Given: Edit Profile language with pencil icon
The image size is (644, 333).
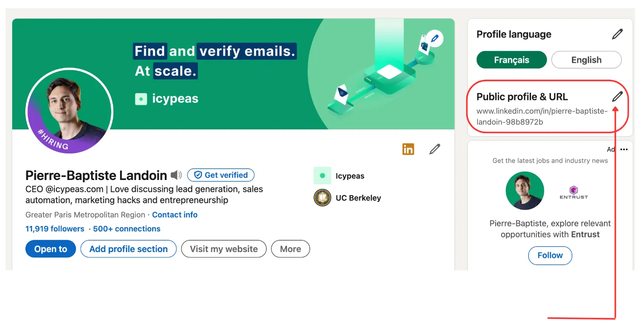Looking at the screenshot, I should click(x=617, y=34).
